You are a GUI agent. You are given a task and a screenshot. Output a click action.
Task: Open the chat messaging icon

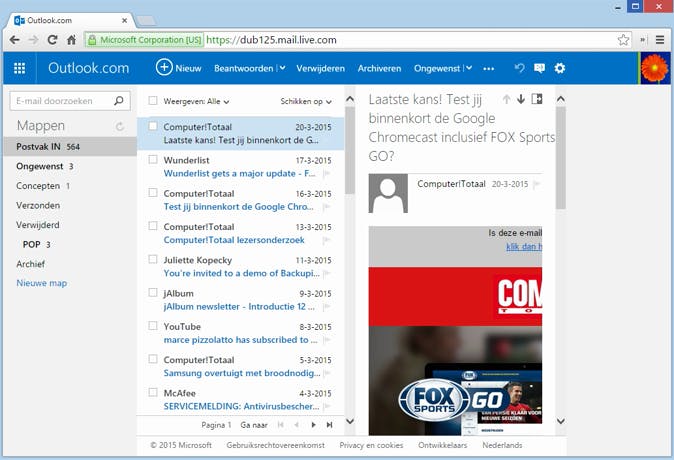[x=539, y=68]
